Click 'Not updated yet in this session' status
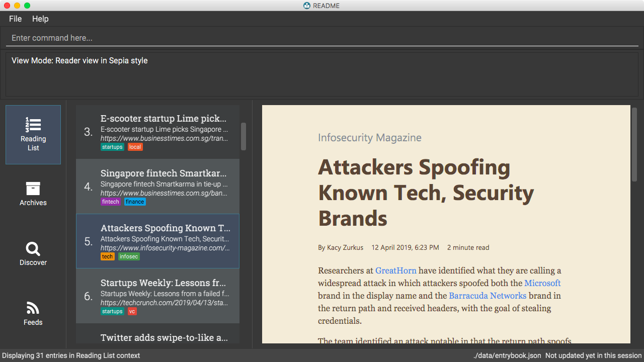 [594, 355]
